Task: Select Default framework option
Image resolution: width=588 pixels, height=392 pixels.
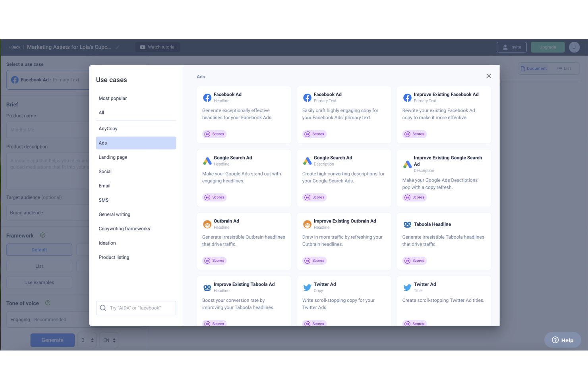Action: [x=39, y=250]
